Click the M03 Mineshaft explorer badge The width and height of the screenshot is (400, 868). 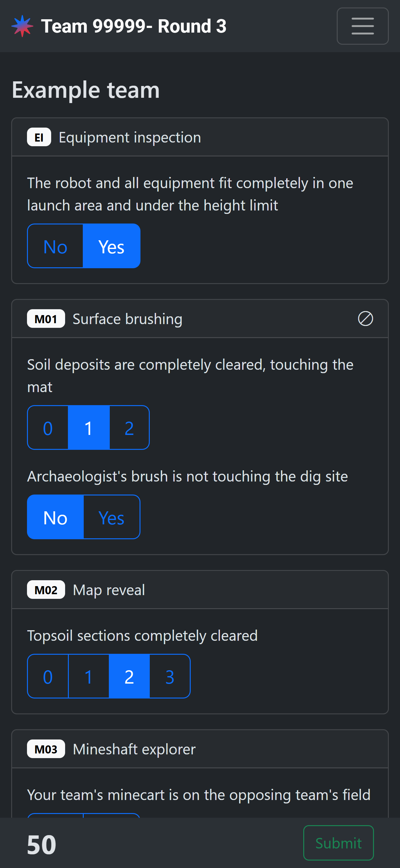point(46,749)
